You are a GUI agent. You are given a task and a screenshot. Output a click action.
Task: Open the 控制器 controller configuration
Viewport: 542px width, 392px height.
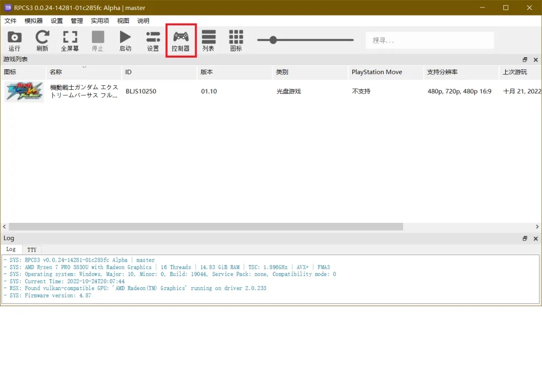tap(181, 41)
